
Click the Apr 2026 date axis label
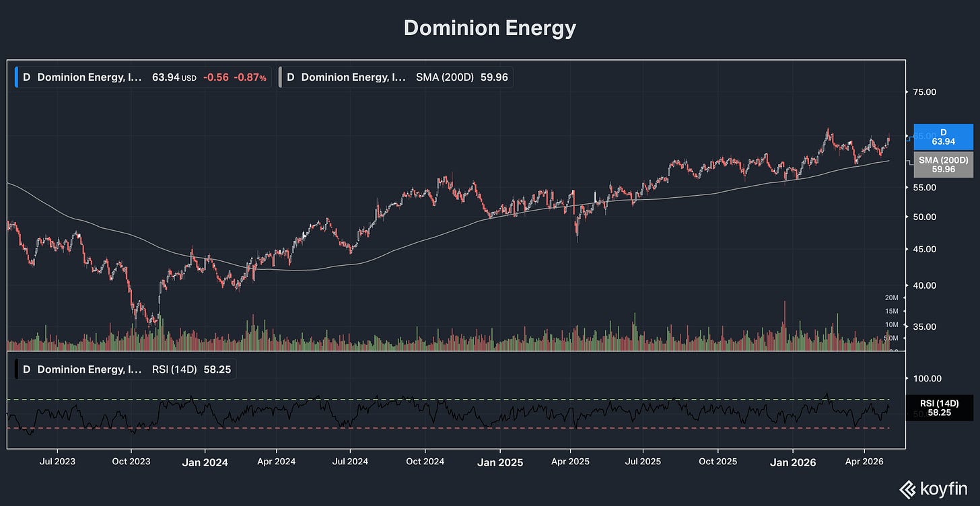point(865,462)
